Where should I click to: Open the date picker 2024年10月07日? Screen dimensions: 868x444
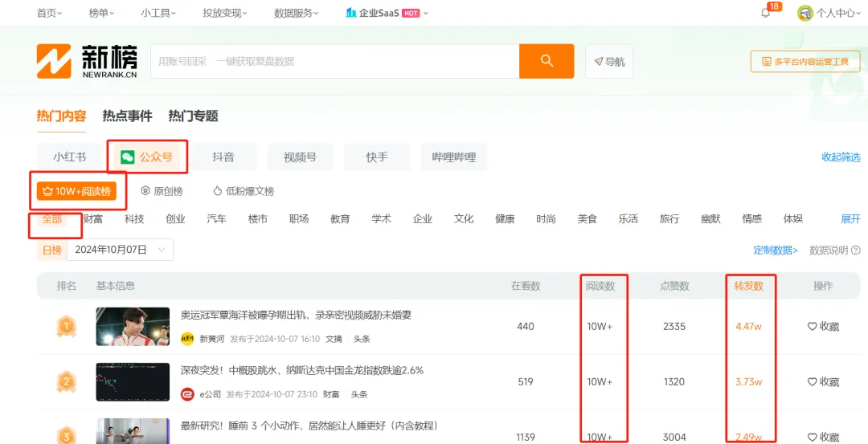pos(120,250)
